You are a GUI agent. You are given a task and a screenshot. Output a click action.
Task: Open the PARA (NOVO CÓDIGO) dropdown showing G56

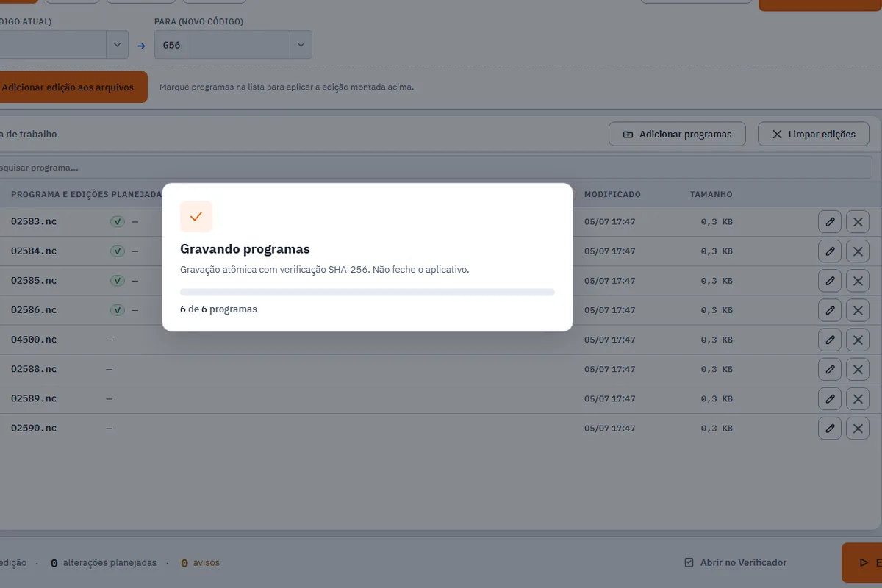pos(233,45)
